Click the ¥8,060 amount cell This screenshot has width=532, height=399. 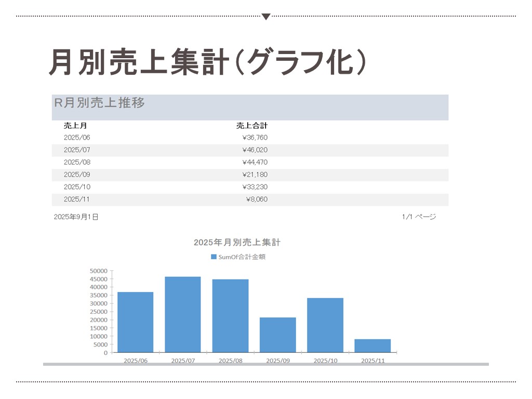click(x=257, y=199)
